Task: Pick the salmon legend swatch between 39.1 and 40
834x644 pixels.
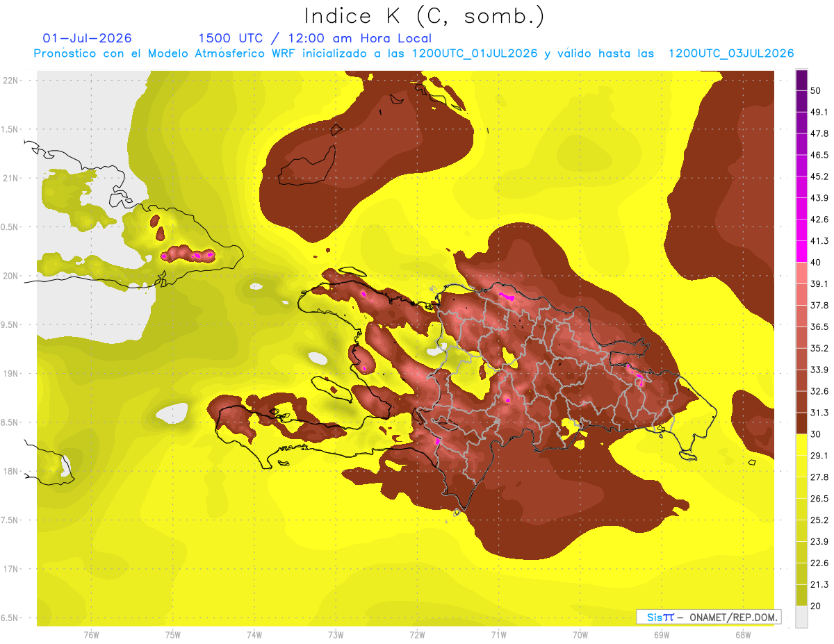Action: click(801, 273)
